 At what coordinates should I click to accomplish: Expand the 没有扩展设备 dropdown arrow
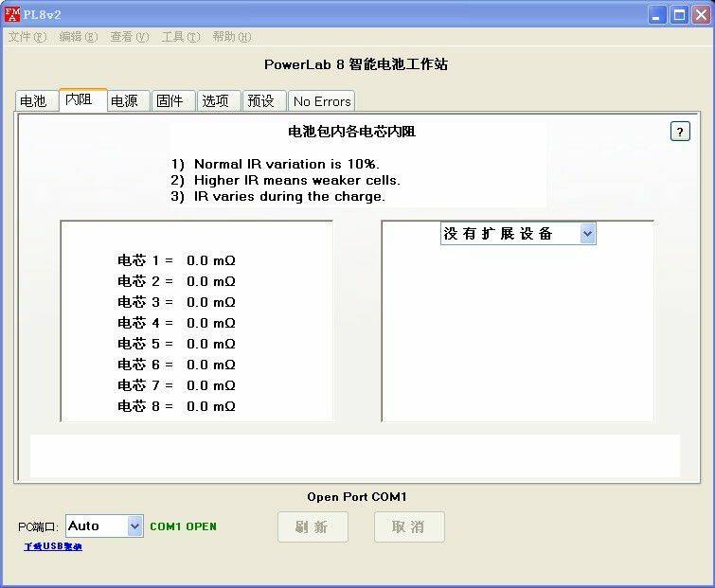(x=587, y=233)
